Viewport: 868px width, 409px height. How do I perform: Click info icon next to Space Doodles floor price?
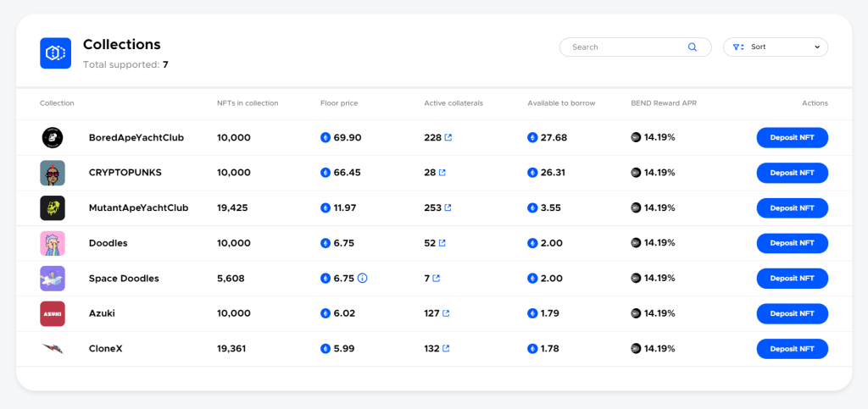(x=363, y=278)
